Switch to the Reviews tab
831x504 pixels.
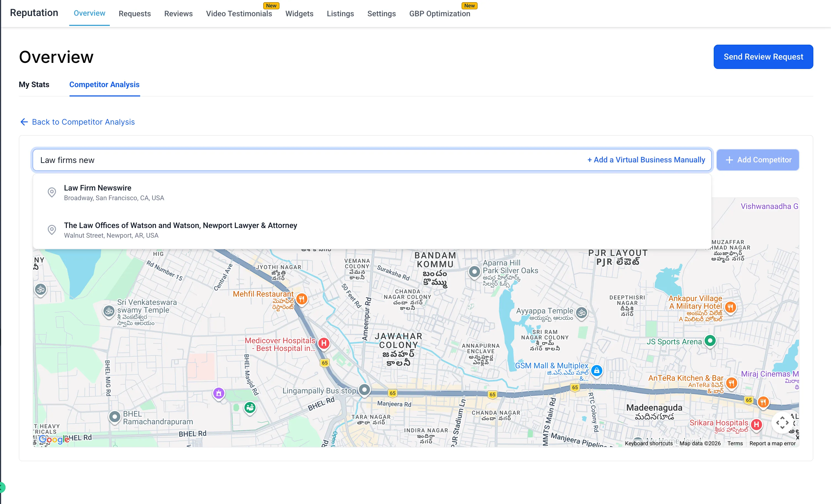(179, 14)
